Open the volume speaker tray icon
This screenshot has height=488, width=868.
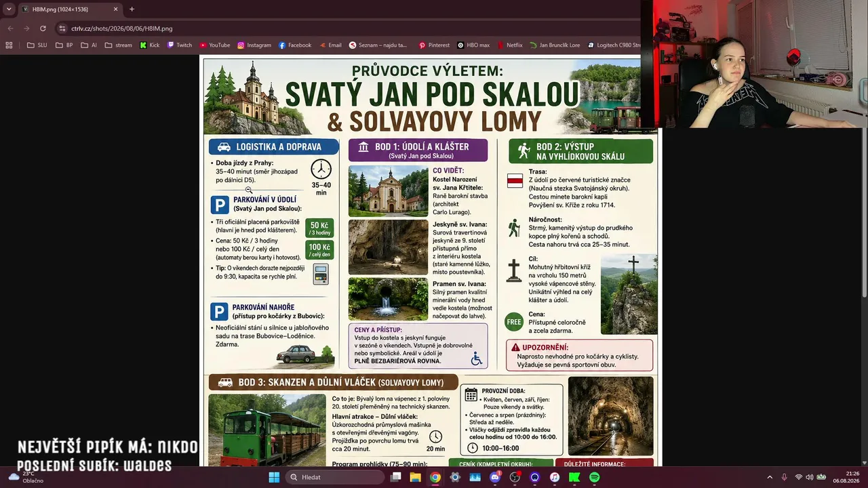pos(810,477)
